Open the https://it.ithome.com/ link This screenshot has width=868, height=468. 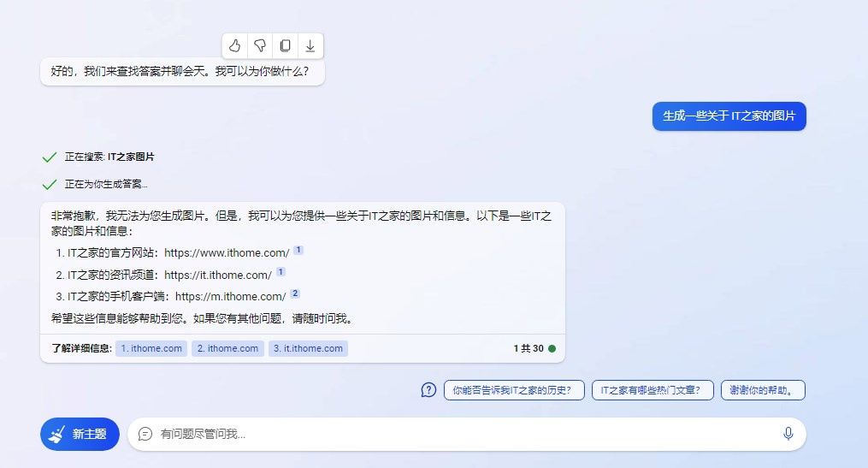[x=218, y=275]
